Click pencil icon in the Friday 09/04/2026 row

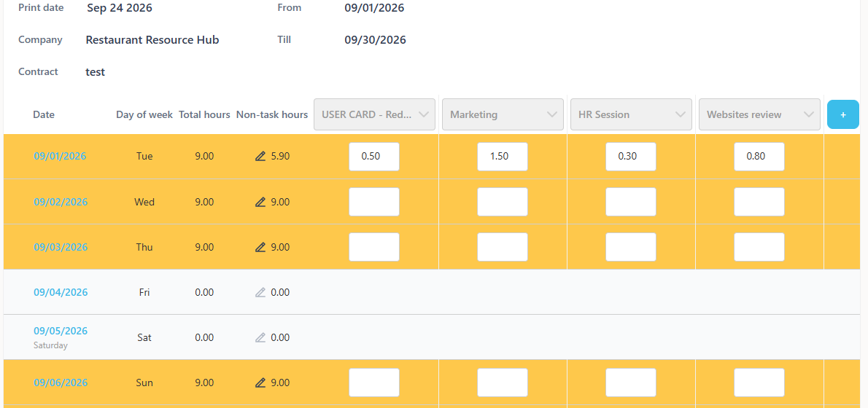[x=260, y=292]
